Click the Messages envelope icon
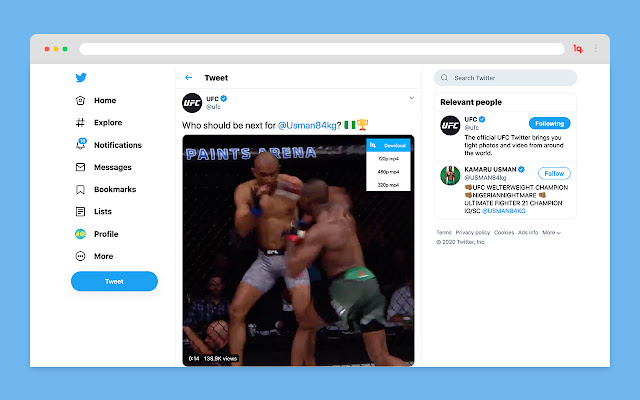This screenshot has height=400, width=640. click(x=80, y=167)
